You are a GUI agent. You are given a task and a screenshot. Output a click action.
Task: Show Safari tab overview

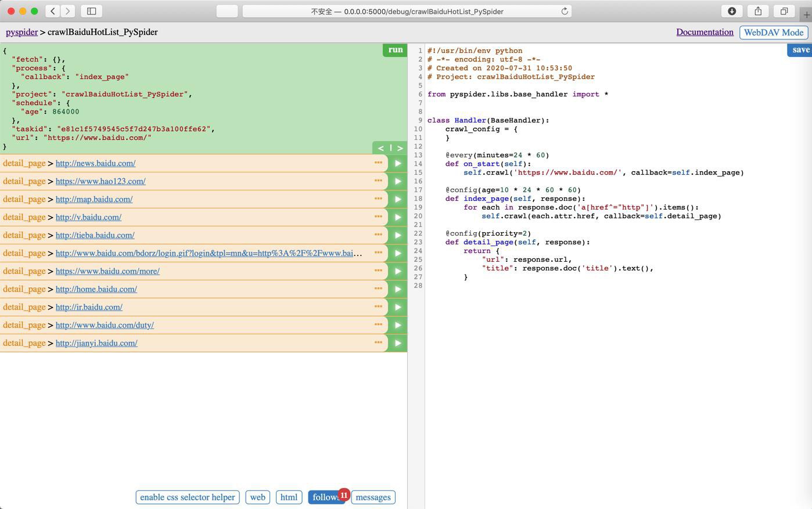[784, 11]
